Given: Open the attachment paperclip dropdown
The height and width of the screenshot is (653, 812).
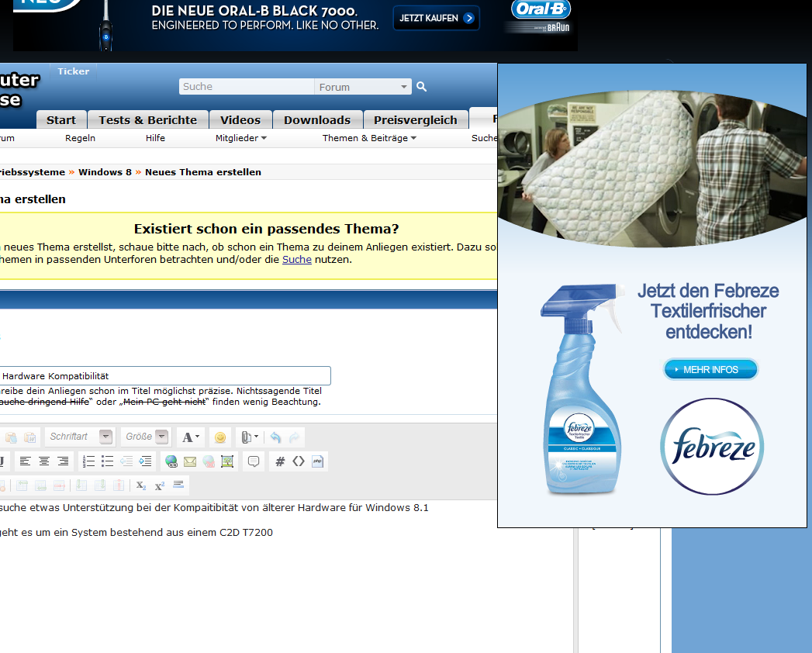Looking at the screenshot, I should [x=250, y=437].
